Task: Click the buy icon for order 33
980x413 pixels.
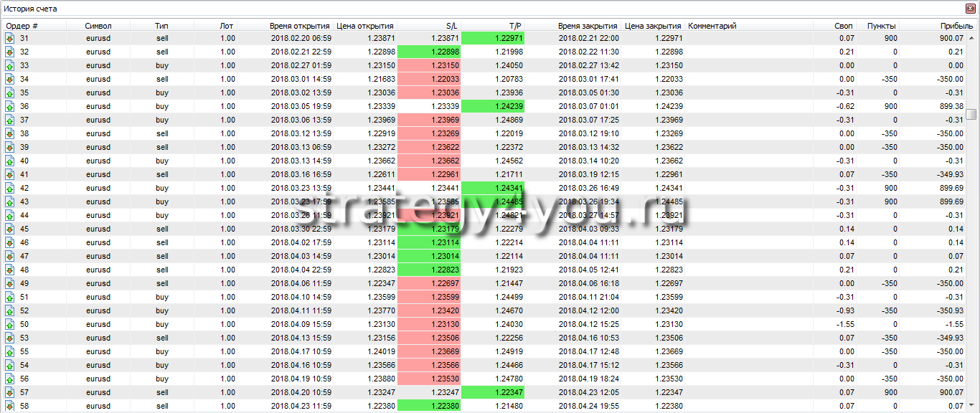Action: [x=9, y=65]
